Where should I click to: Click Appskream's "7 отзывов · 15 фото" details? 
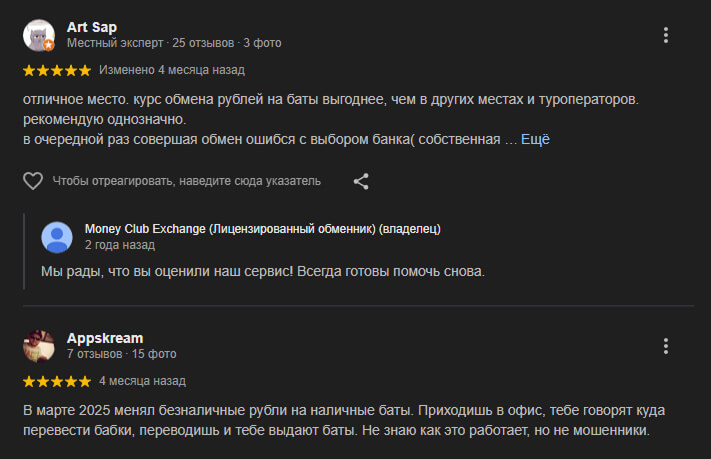click(x=121, y=354)
